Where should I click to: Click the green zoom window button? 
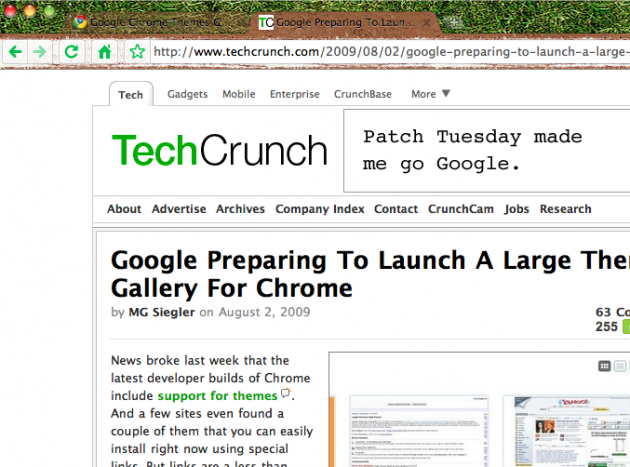coord(49,10)
